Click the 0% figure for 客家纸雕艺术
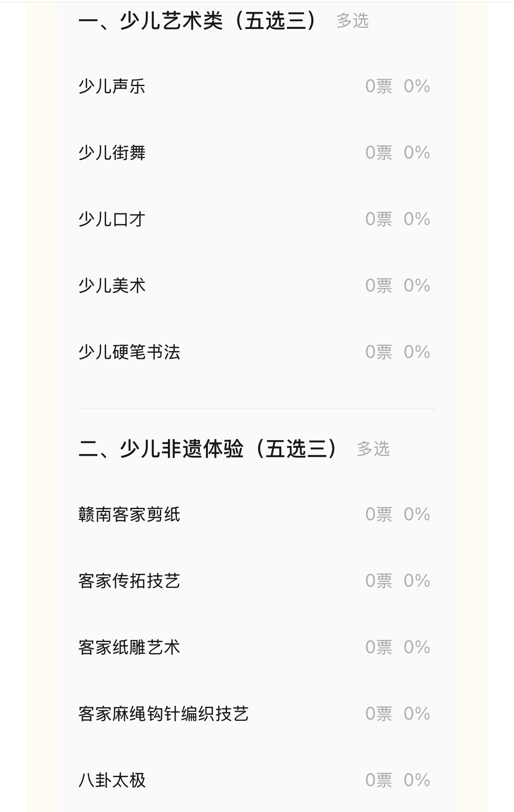Screen dimensions: 514x812 click(x=417, y=648)
